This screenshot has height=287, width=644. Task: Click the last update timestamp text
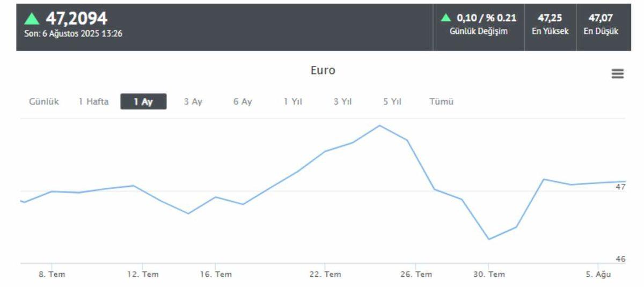point(74,33)
